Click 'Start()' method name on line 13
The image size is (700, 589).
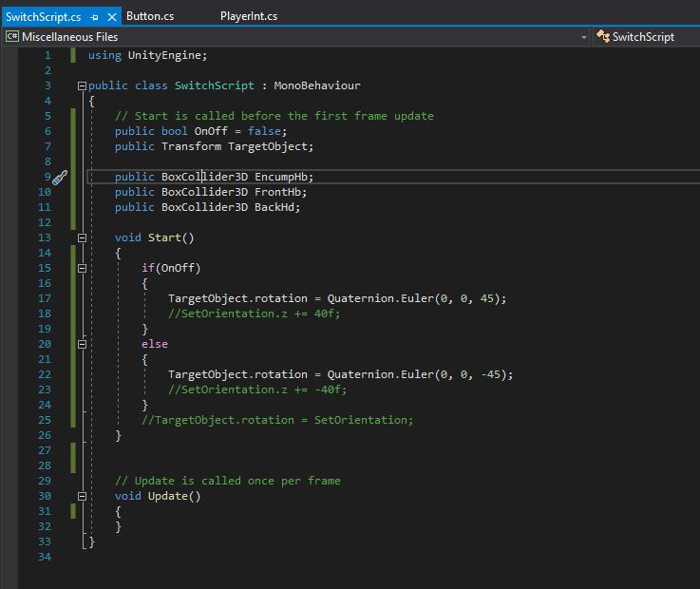(171, 237)
